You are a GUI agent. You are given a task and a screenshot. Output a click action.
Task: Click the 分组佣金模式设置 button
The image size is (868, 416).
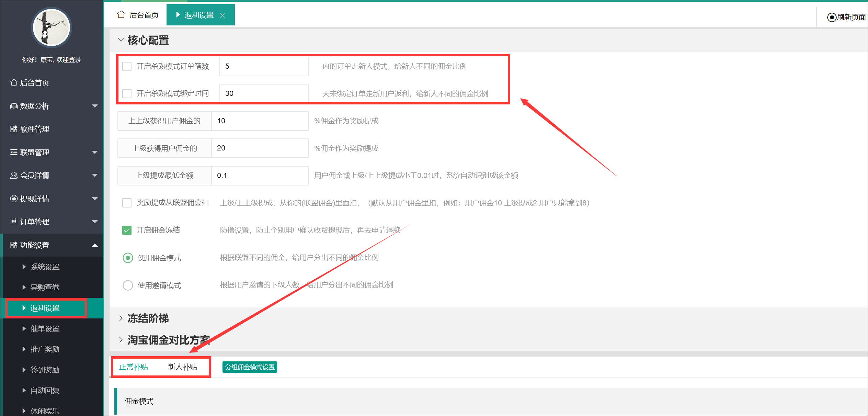coord(250,367)
